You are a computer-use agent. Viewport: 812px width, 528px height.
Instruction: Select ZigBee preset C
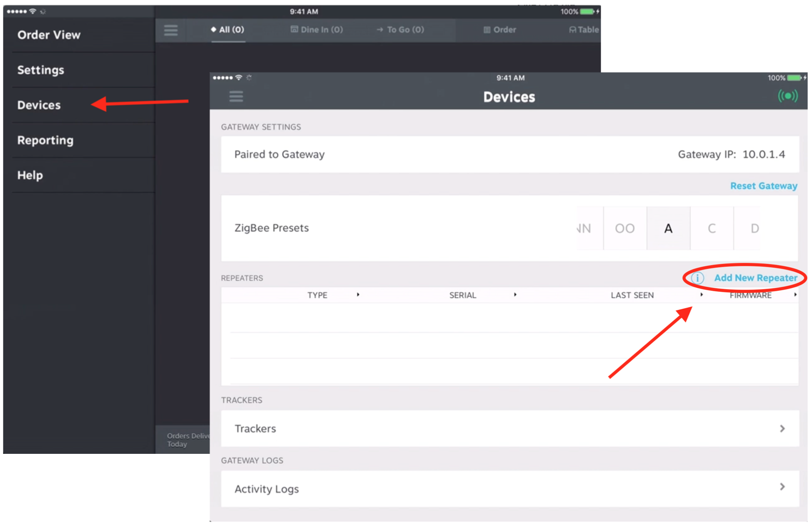click(712, 229)
